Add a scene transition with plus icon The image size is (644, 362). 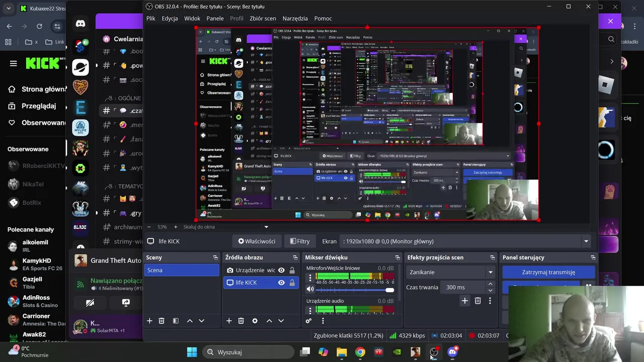465,301
